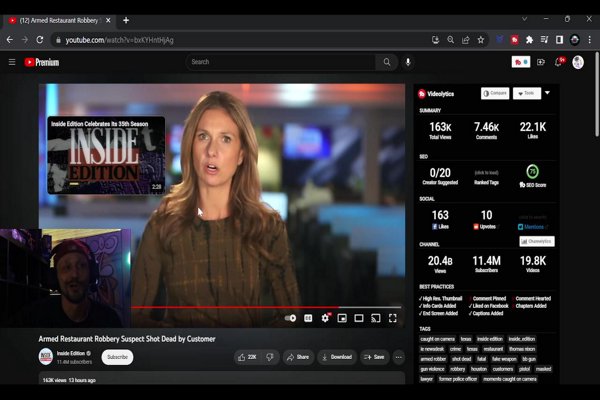600x400 pixels.
Task: Open the Extensions puzzle piece menu
Action: point(530,40)
